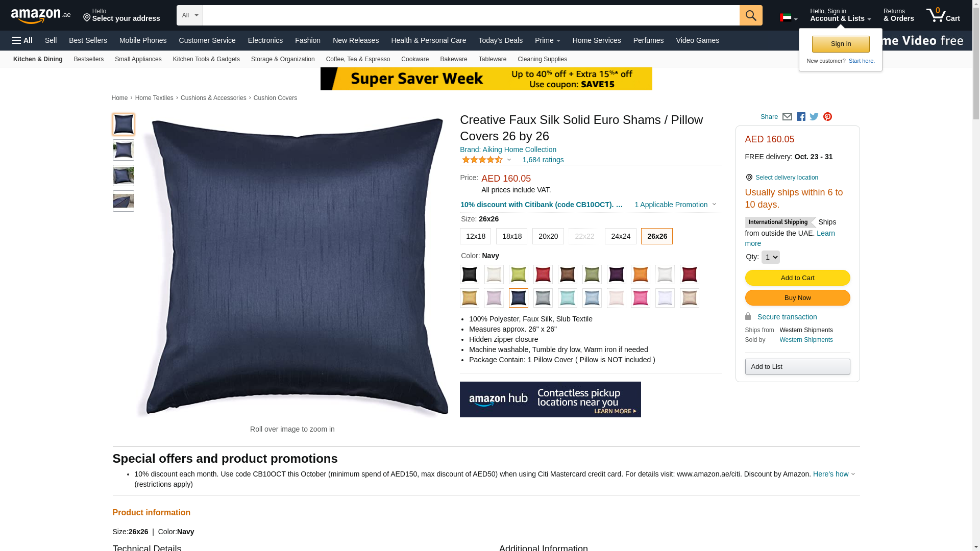980x551 pixels.
Task: Expand the 1 Applicable Promotion section
Action: pyautogui.click(x=675, y=205)
